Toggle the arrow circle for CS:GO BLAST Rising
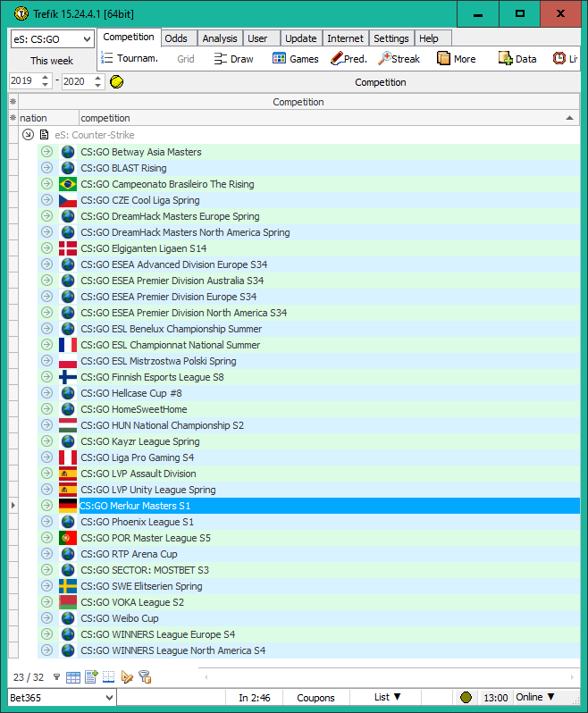This screenshot has height=713, width=588. [46, 168]
